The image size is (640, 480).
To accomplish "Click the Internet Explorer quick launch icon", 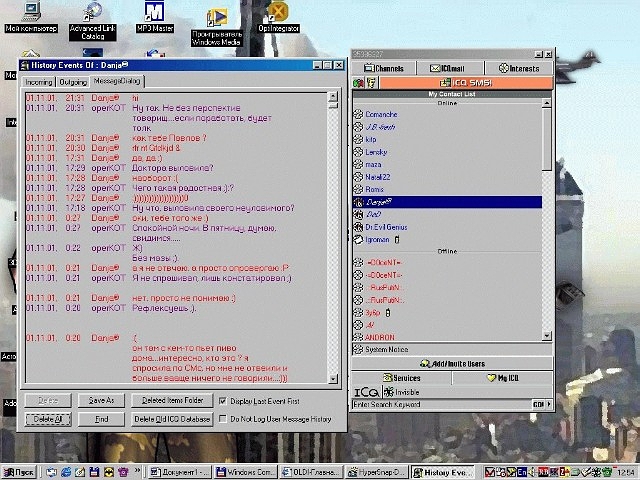I will (66, 472).
